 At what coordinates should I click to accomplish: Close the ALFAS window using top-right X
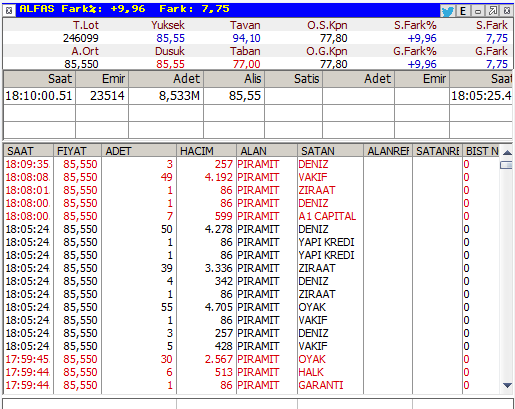tap(507, 11)
